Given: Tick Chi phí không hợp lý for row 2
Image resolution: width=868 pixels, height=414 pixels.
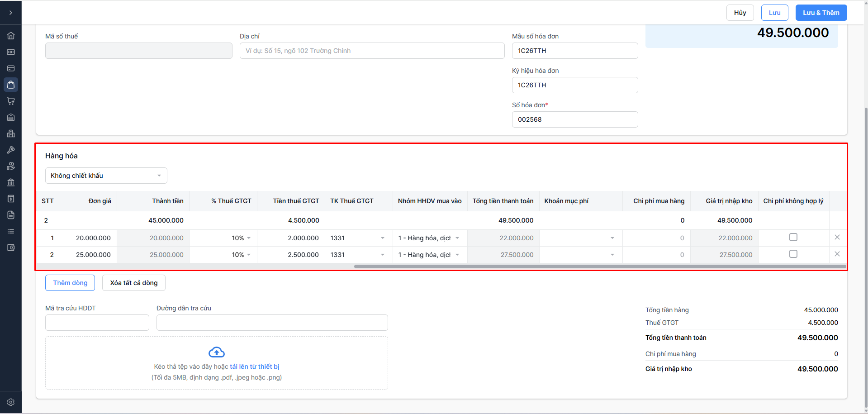Looking at the screenshot, I should point(793,254).
